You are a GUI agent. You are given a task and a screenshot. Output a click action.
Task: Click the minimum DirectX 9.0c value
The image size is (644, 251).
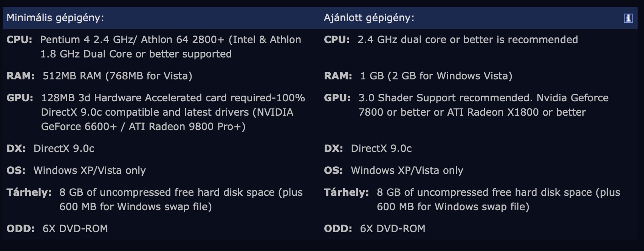(64, 149)
